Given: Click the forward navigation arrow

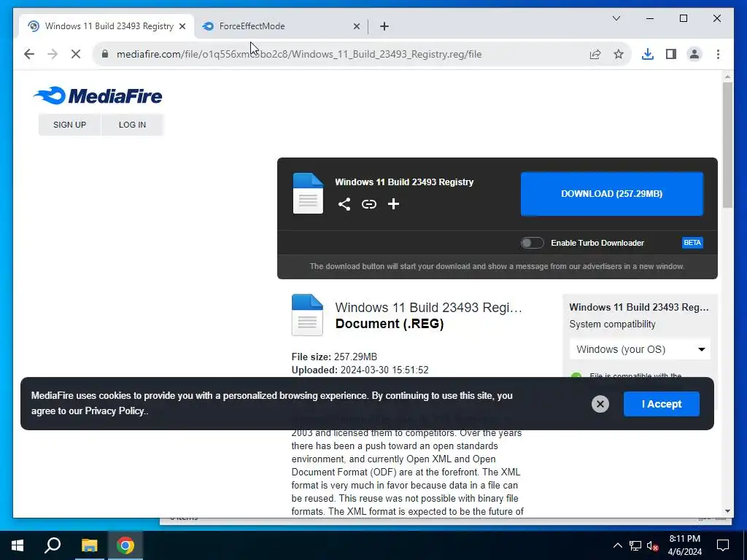Looking at the screenshot, I should tap(53, 54).
